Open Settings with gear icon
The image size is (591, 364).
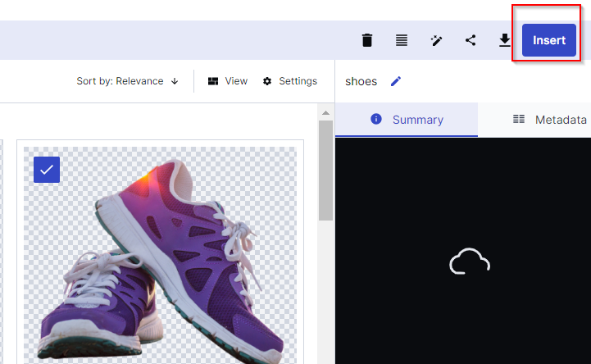(x=290, y=81)
